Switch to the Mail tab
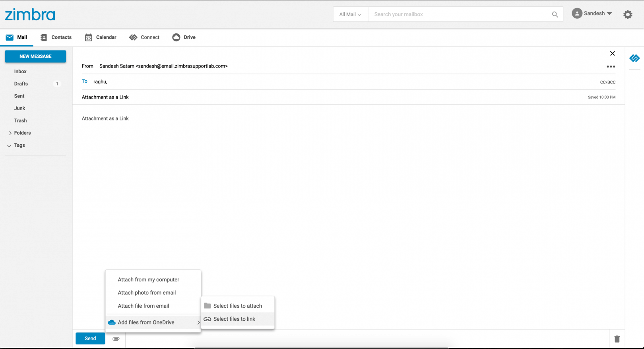The height and width of the screenshot is (349, 644). pyautogui.click(x=17, y=37)
